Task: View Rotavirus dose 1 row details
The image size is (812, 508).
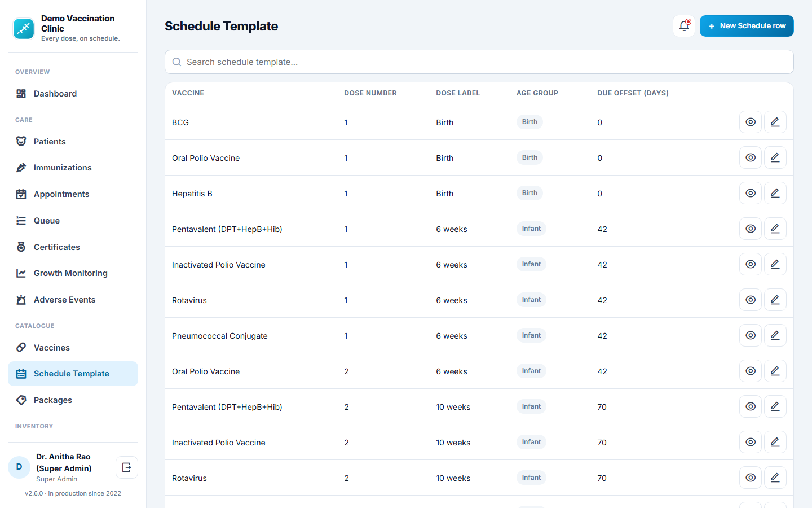Action: (x=751, y=300)
